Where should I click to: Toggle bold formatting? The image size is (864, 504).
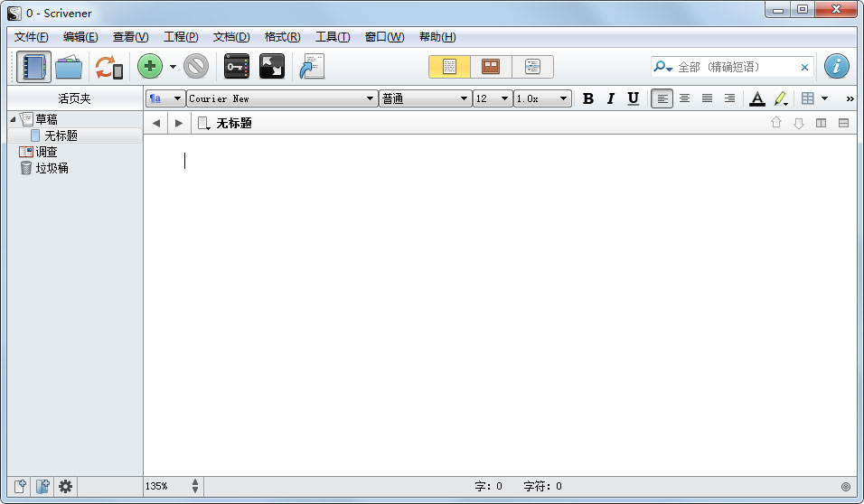click(x=588, y=98)
